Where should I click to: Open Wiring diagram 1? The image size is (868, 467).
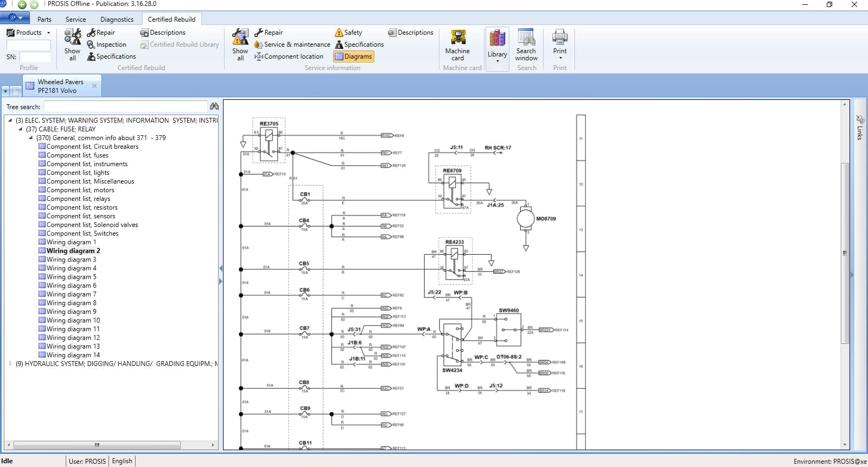(x=71, y=242)
